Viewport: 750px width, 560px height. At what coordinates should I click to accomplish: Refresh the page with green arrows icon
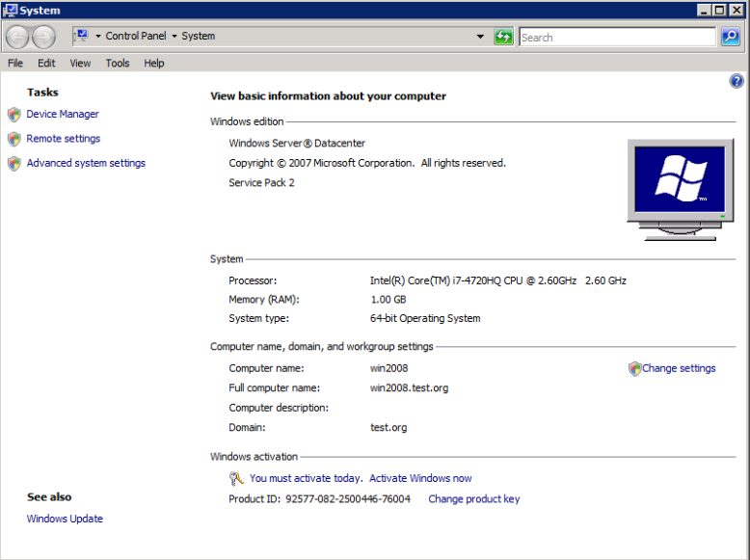click(x=503, y=37)
